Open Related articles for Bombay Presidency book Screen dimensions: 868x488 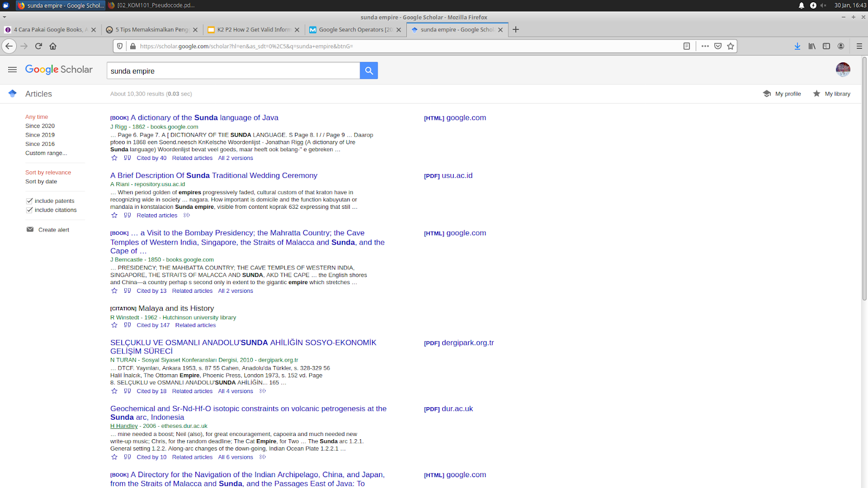(x=193, y=291)
